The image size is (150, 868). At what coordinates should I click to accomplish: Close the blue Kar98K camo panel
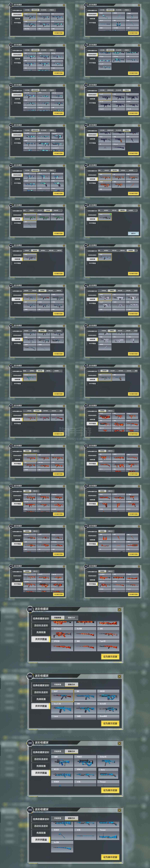pos(119,810)
